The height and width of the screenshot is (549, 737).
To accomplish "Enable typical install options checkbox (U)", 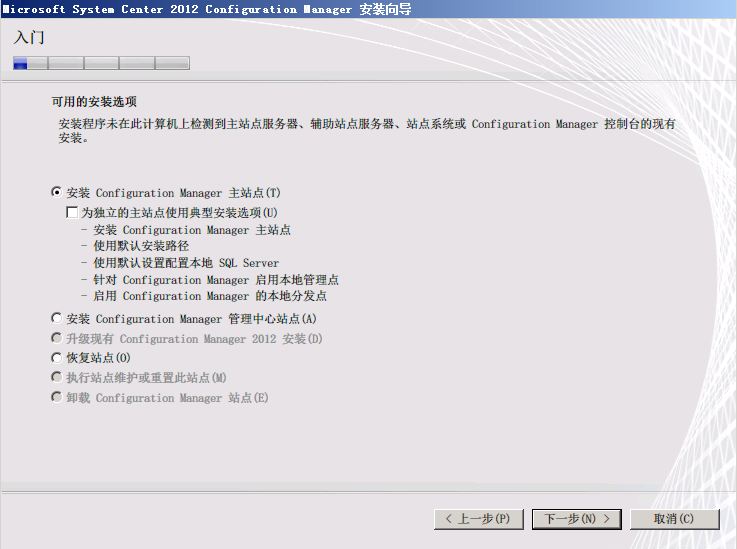I will pos(72,212).
